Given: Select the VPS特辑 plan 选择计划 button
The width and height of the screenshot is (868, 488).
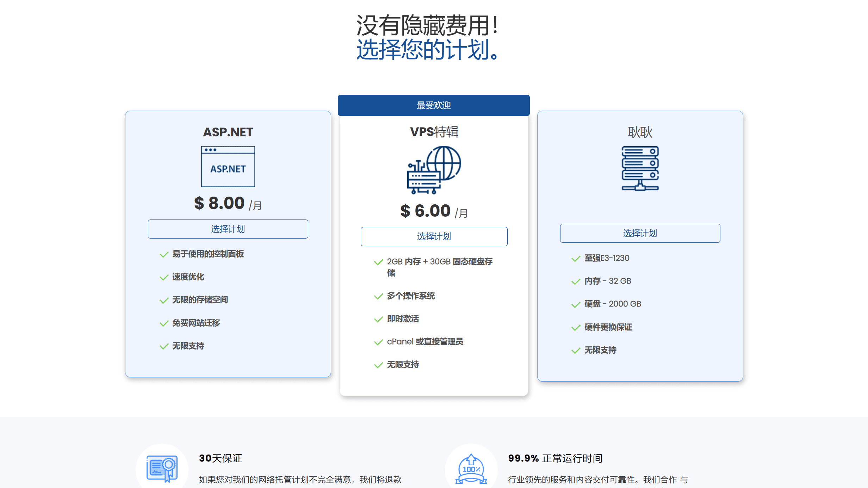Looking at the screenshot, I should (x=434, y=236).
